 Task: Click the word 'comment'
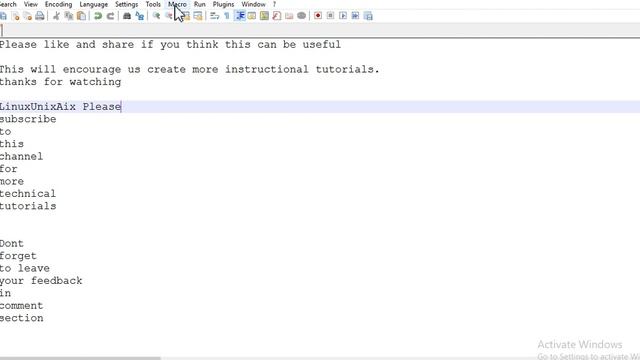point(21,306)
